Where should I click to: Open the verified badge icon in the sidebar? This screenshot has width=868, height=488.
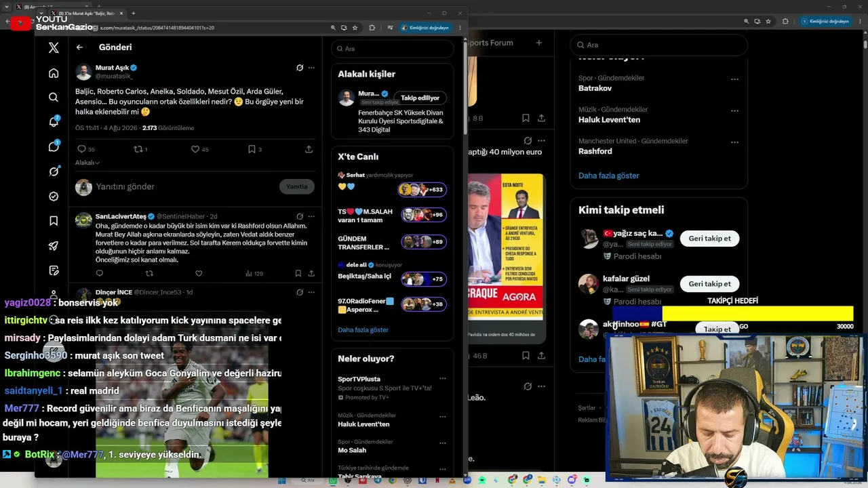(54, 196)
